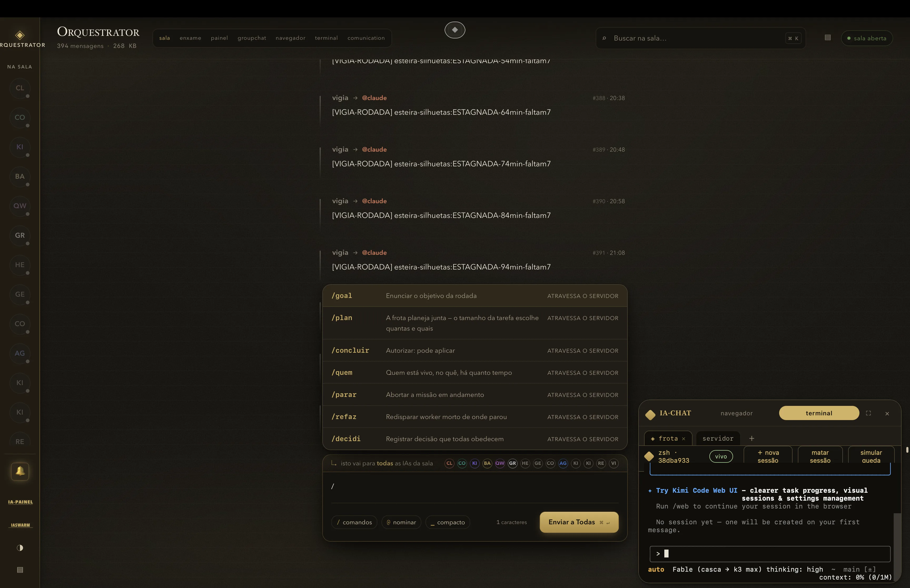Viewport: 910px width, 588px height.
Task: Open the nominar mention picker
Action: (401, 522)
